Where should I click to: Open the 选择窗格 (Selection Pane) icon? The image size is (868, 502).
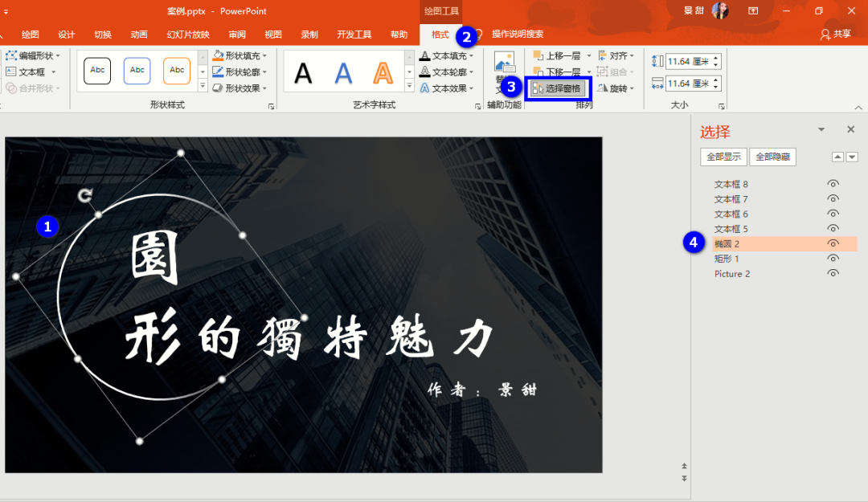coord(558,88)
